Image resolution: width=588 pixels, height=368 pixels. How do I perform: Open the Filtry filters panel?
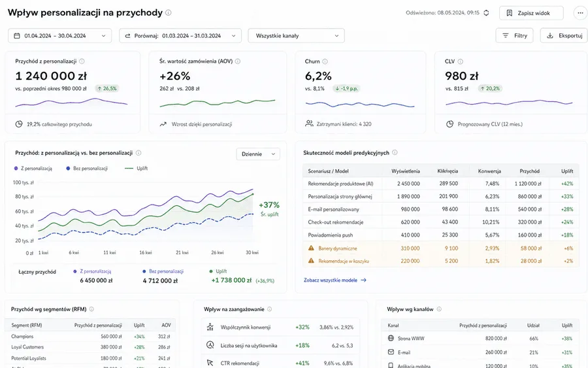click(x=514, y=36)
